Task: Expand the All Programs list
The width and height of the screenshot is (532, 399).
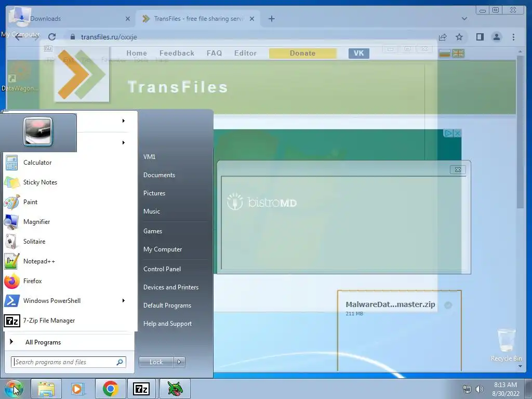Action: pyautogui.click(x=69, y=342)
